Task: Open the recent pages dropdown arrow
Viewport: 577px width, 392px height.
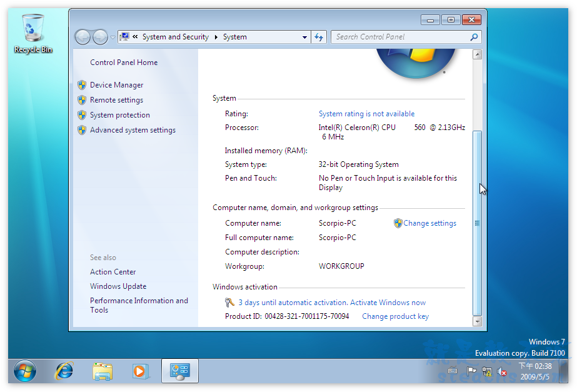Action: coord(113,37)
